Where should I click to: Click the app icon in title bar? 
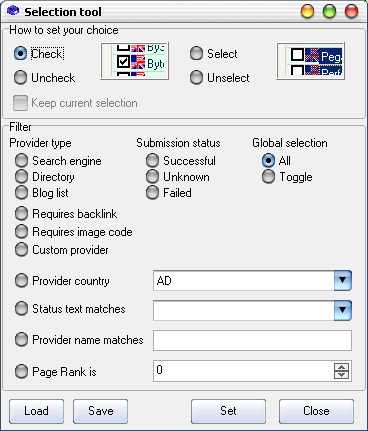coord(13,10)
